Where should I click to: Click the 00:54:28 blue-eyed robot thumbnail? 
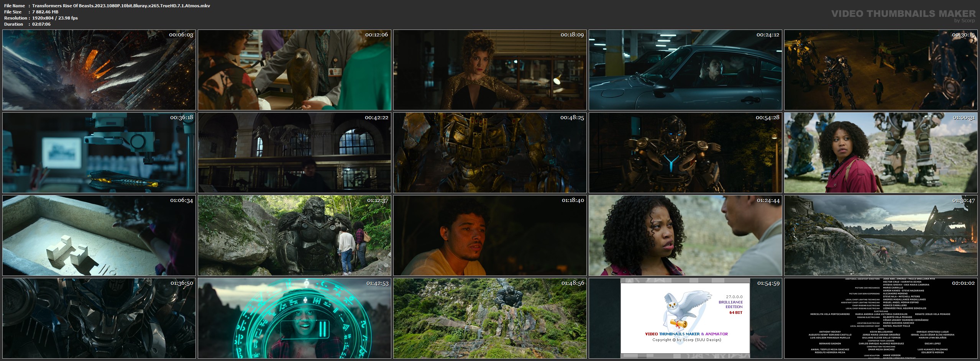point(685,153)
